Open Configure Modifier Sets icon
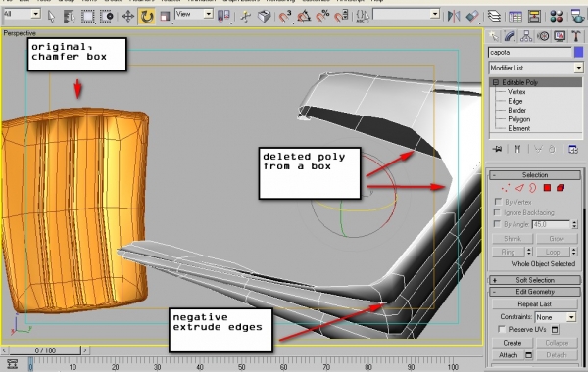The height and width of the screenshot is (372, 588). [x=573, y=149]
